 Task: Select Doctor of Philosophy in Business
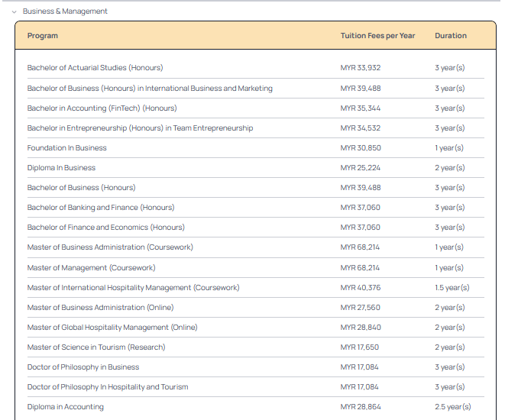83,367
